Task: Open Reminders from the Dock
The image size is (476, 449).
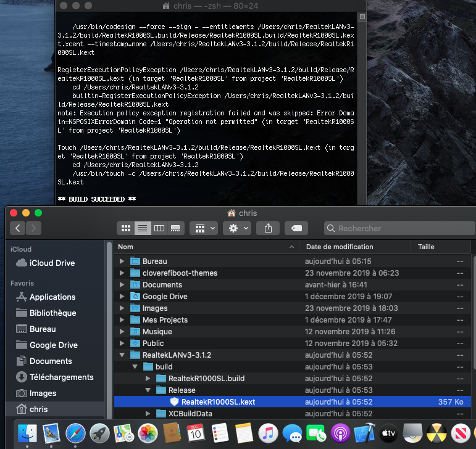Action: (220, 433)
